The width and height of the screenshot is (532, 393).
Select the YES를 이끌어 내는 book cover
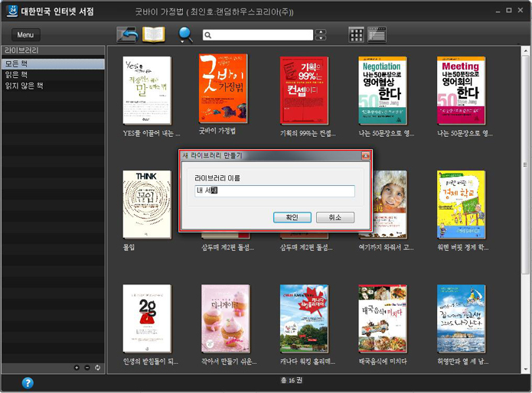click(147, 90)
